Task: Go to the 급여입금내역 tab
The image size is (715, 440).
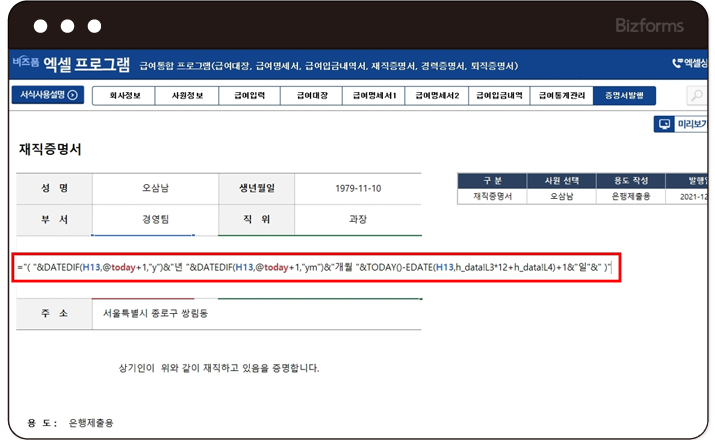Action: (x=499, y=96)
